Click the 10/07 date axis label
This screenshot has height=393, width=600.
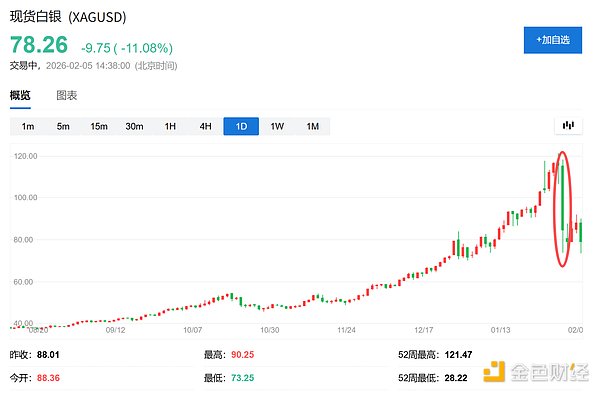192,330
